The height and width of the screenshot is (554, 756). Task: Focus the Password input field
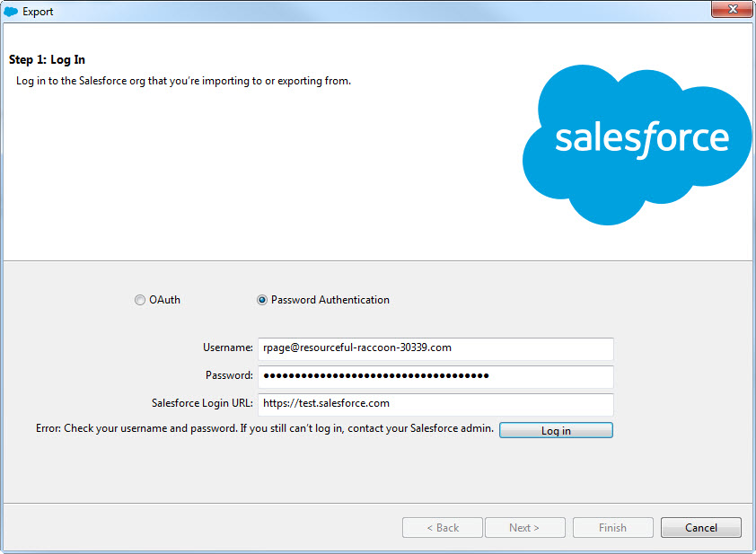435,376
